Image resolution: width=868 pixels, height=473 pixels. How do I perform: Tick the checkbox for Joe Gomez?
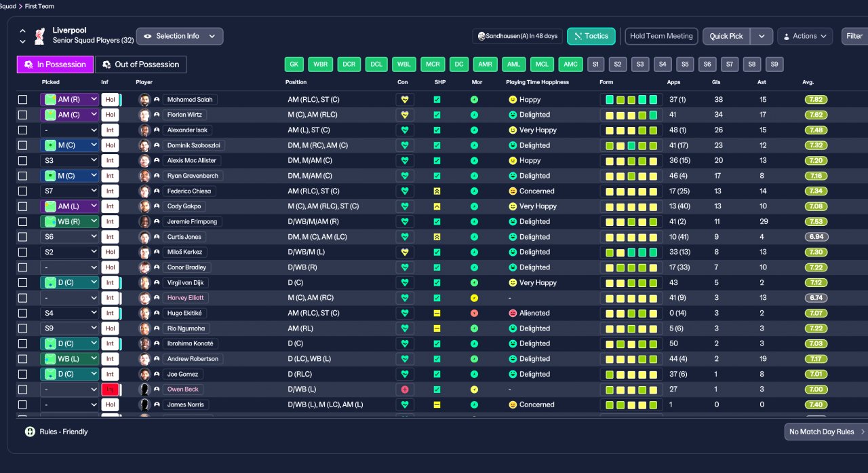tap(23, 374)
